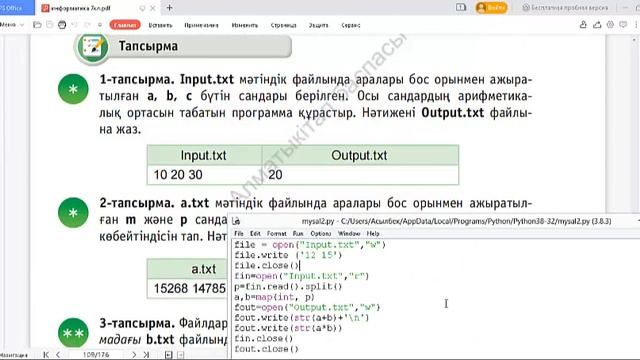Click the code line fout.write(str(a*b))
This screenshot has height=360, width=640.
288,328
